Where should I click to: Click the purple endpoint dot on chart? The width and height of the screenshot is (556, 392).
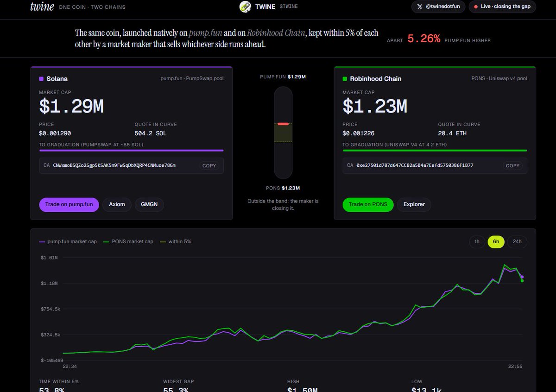(x=522, y=277)
